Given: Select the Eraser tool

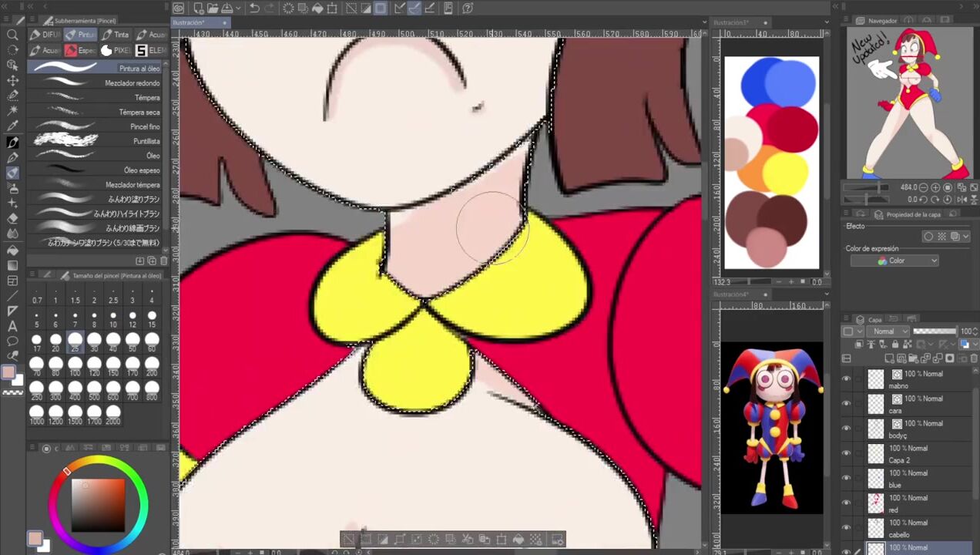Looking at the screenshot, I should pos(12,218).
